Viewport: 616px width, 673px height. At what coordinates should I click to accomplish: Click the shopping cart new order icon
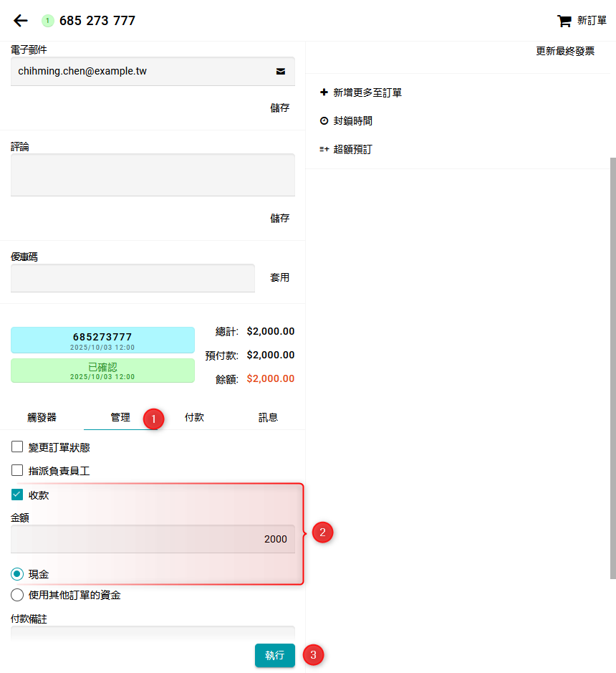564,21
